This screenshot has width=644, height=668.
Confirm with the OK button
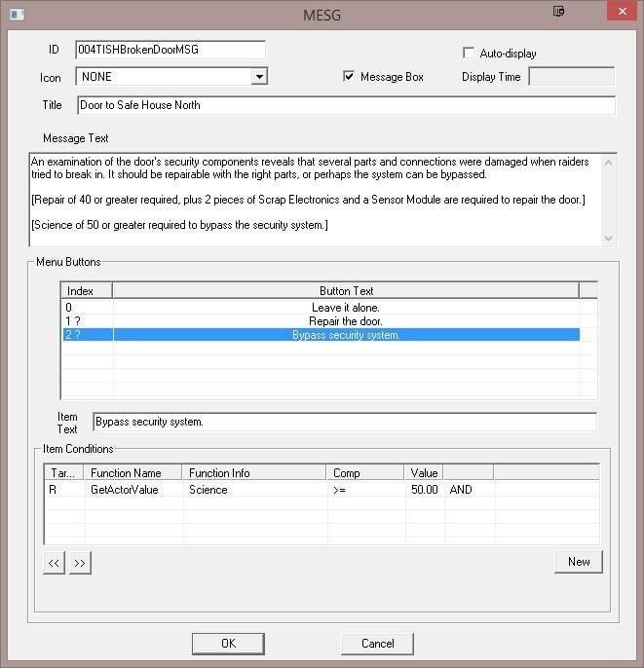pos(228,644)
